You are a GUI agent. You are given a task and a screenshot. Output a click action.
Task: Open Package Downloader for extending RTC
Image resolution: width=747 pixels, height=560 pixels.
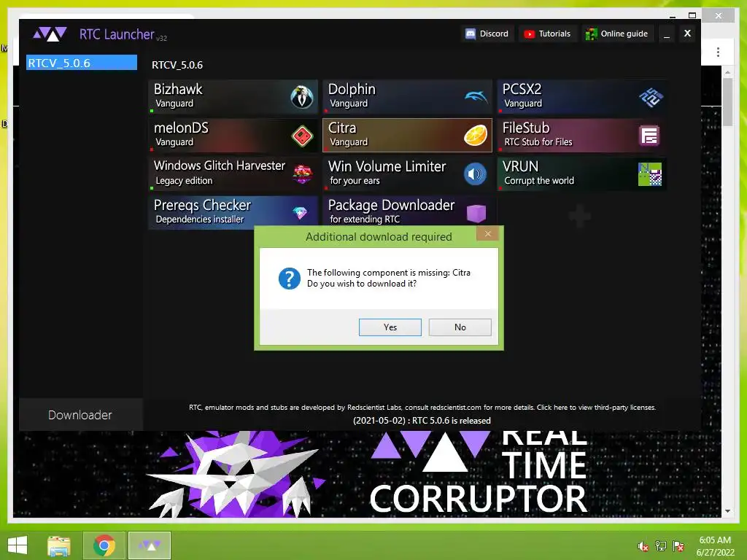pos(407,212)
